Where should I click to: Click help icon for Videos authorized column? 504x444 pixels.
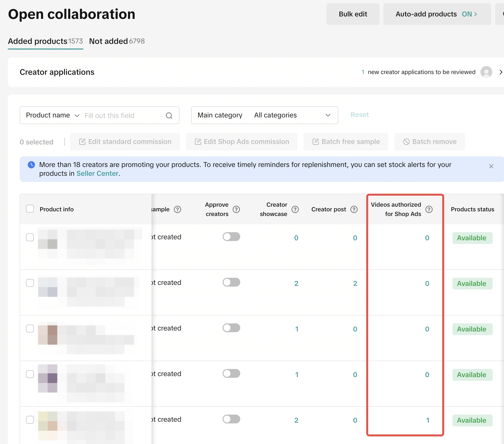coord(429,209)
